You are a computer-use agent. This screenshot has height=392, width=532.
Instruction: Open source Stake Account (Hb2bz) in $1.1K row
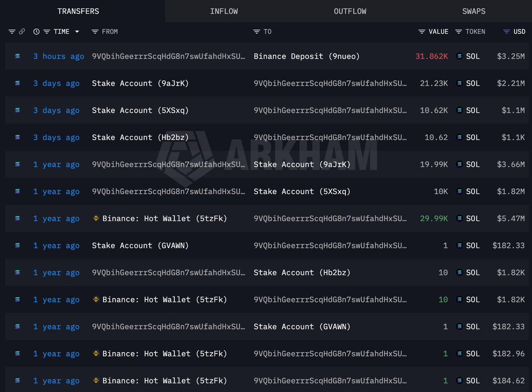coord(141,137)
